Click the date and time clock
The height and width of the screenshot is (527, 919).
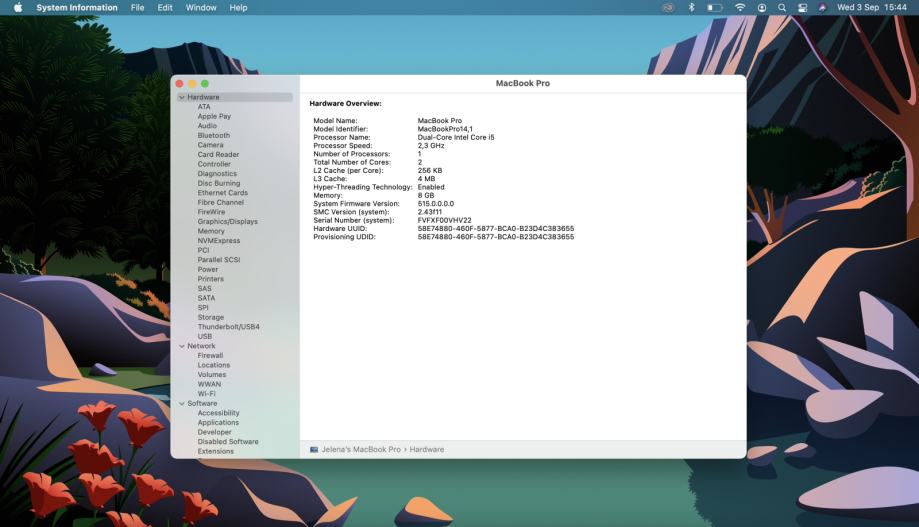pos(871,7)
